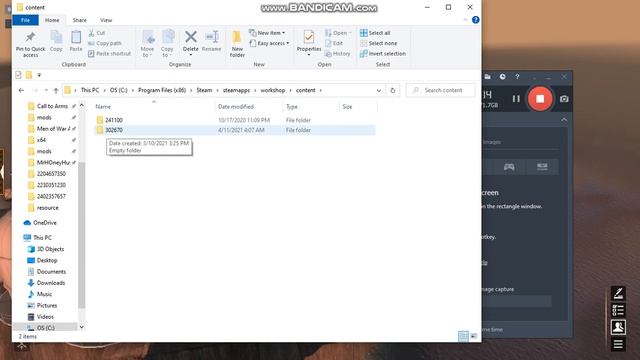The width and height of the screenshot is (640, 360).
Task: Click Select none
Action: click(x=378, y=43)
